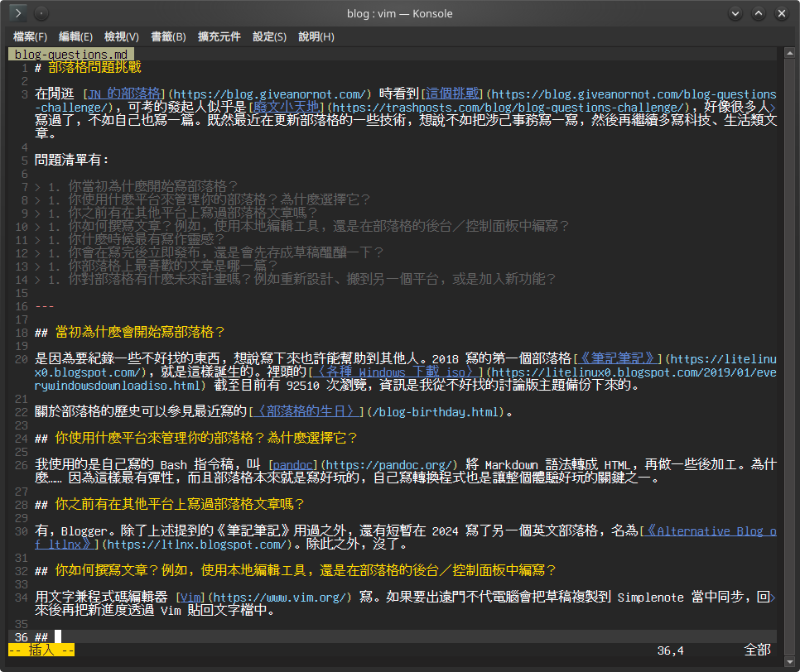
Task: Click the 36,4 cursor position indicator
Action: [x=670, y=650]
